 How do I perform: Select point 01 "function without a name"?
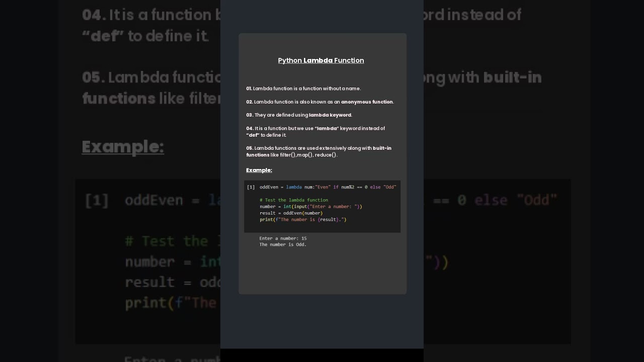[x=303, y=88]
